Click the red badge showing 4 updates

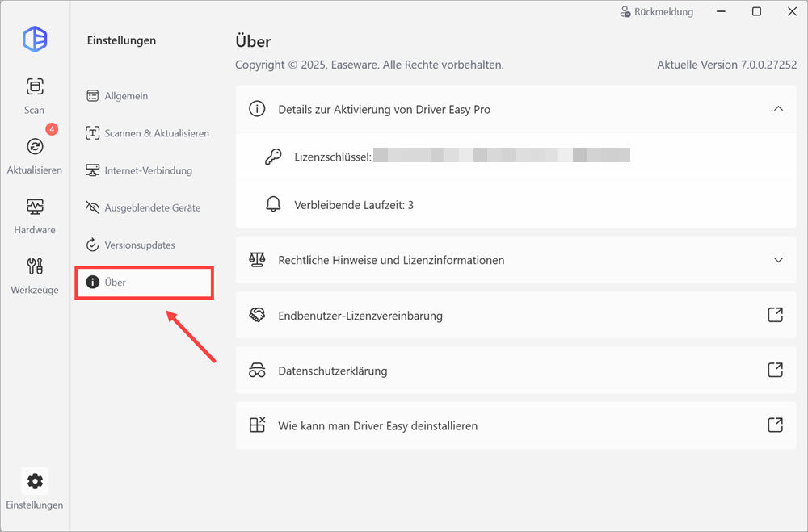52,128
